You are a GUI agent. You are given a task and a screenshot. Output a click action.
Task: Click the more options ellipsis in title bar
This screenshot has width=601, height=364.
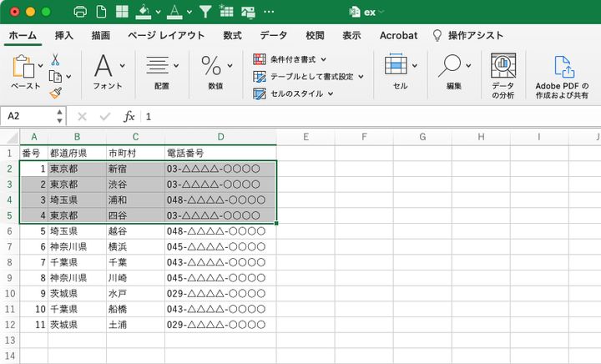pos(268,13)
